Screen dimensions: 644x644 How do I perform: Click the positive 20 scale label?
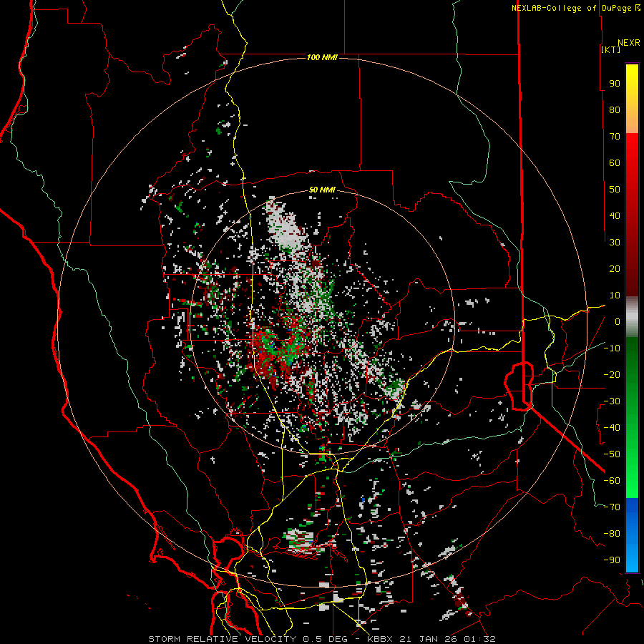tap(615, 268)
